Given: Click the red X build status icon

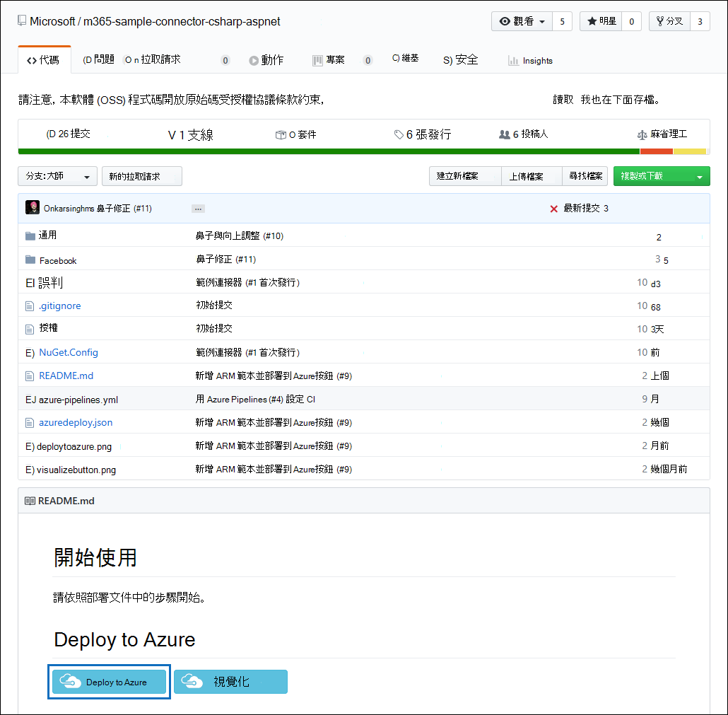Looking at the screenshot, I should click(553, 209).
